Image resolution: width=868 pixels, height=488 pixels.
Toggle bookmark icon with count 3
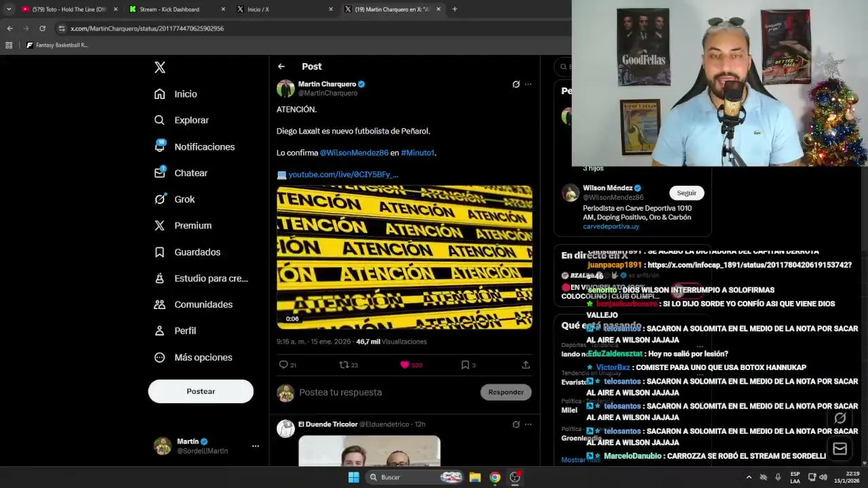tap(468, 365)
